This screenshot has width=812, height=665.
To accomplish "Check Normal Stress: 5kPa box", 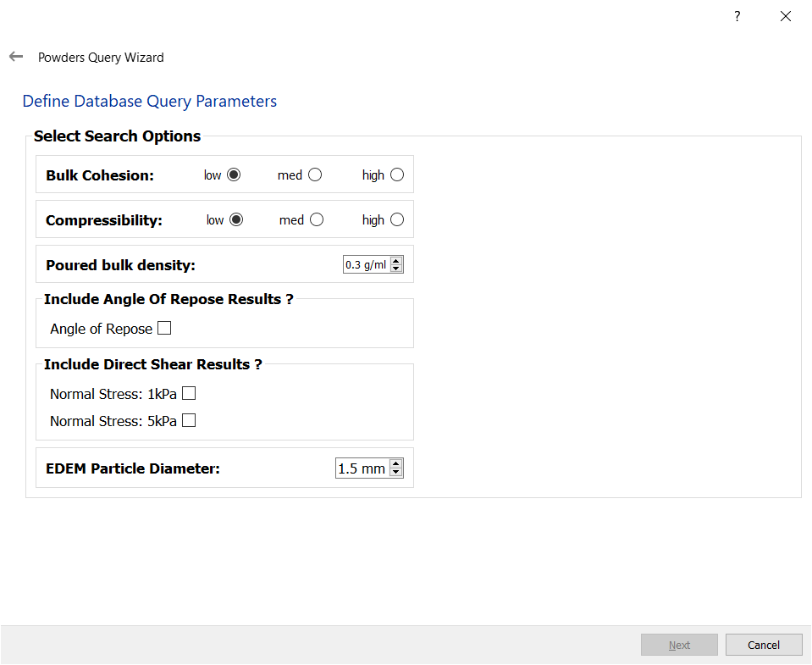I will coord(189,420).
